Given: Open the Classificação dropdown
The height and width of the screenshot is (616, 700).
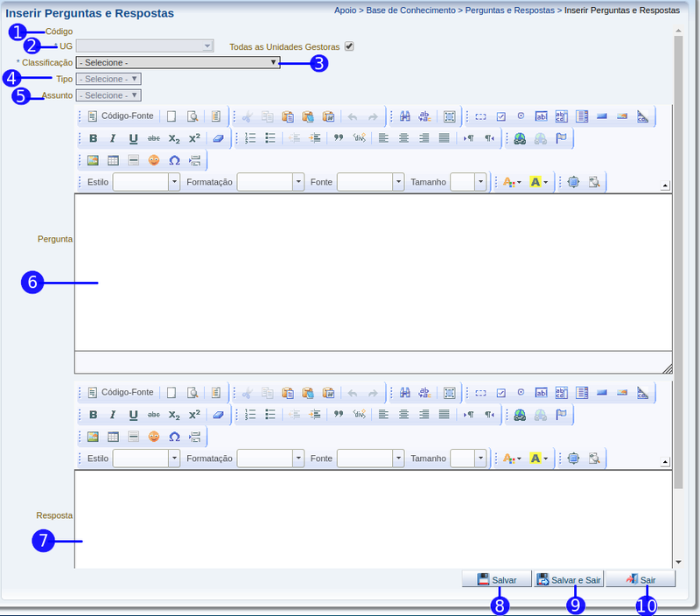Looking at the screenshot, I should (178, 63).
